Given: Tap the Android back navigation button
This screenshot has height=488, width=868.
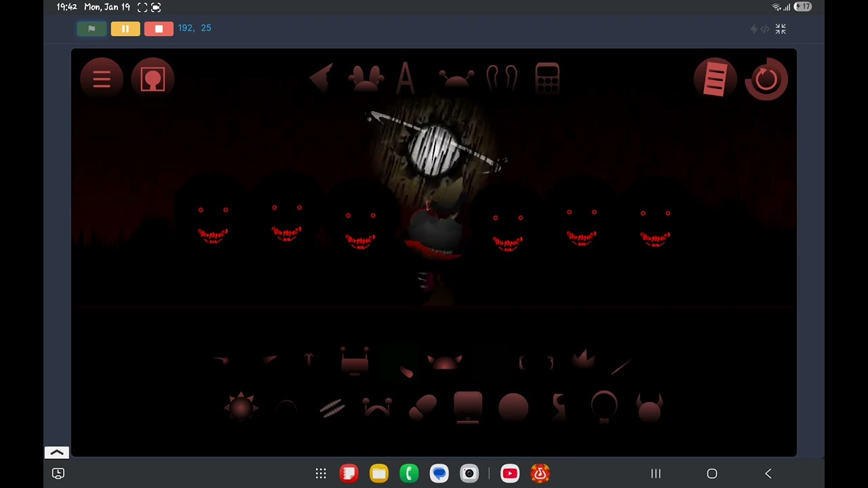Looking at the screenshot, I should coord(768,474).
